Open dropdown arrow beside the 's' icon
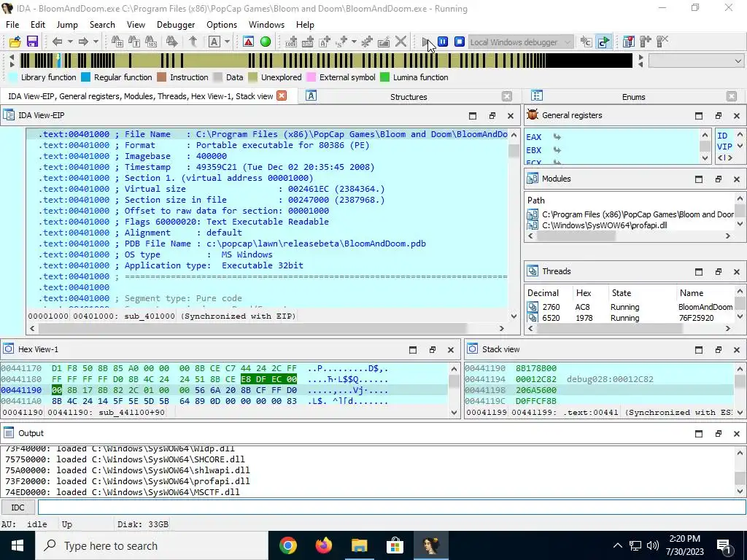This screenshot has height=560, width=747. [354, 42]
